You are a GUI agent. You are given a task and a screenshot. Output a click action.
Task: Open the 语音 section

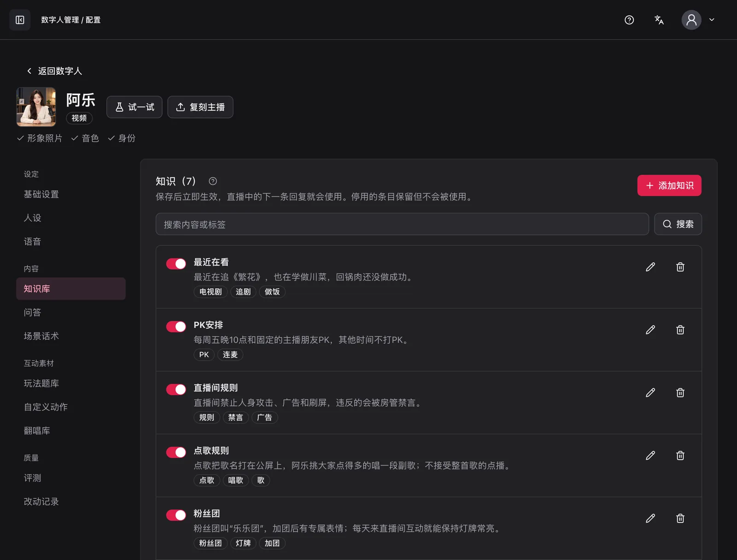tap(71, 242)
